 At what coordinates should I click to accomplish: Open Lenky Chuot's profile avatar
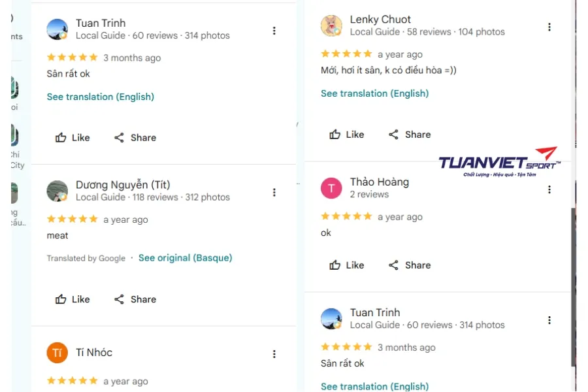[331, 25]
